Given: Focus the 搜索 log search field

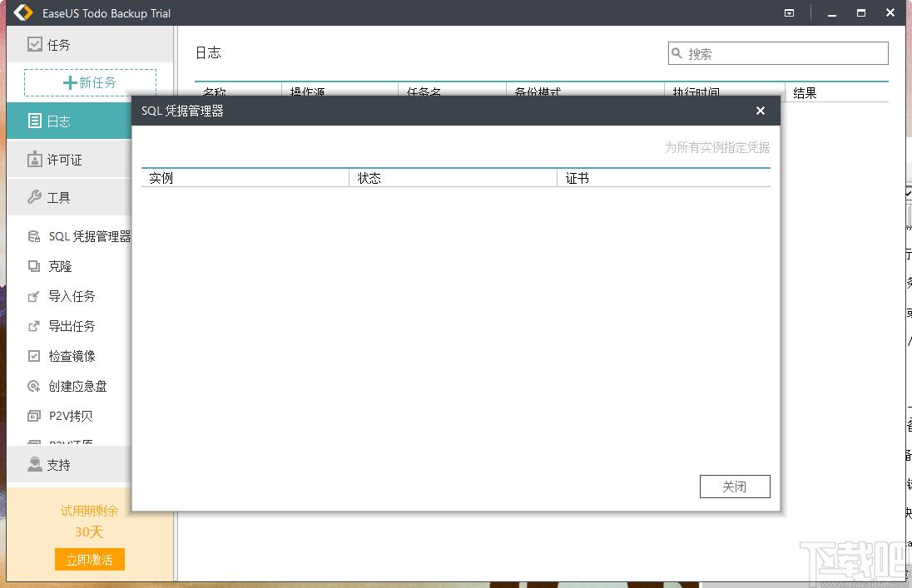Looking at the screenshot, I should click(x=778, y=53).
